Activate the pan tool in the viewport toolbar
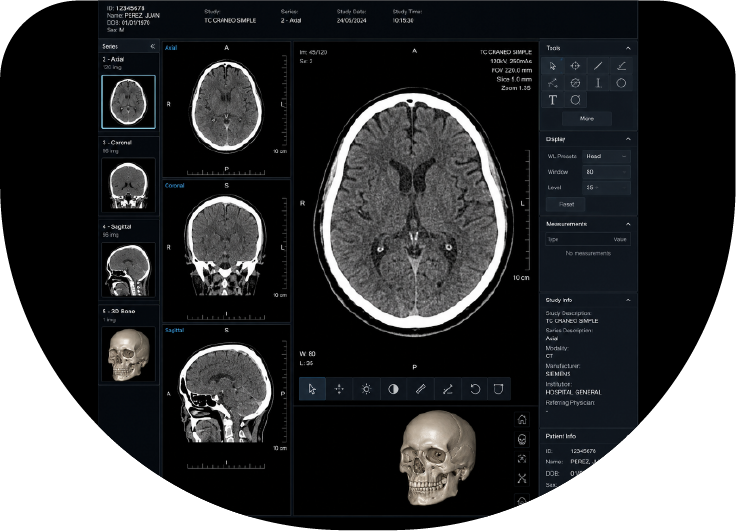The width and height of the screenshot is (736, 531). point(339,389)
